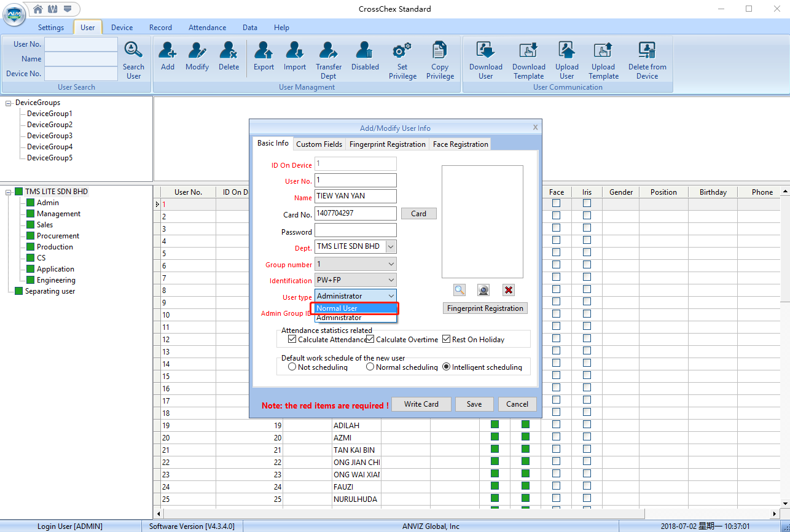
Task: Click the Delete from Device icon
Action: (x=647, y=58)
